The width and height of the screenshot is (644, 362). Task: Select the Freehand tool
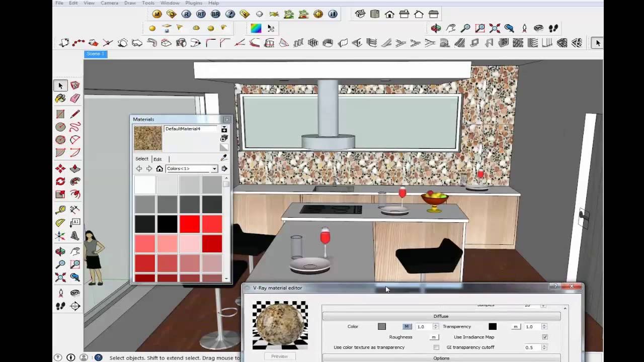point(75,127)
